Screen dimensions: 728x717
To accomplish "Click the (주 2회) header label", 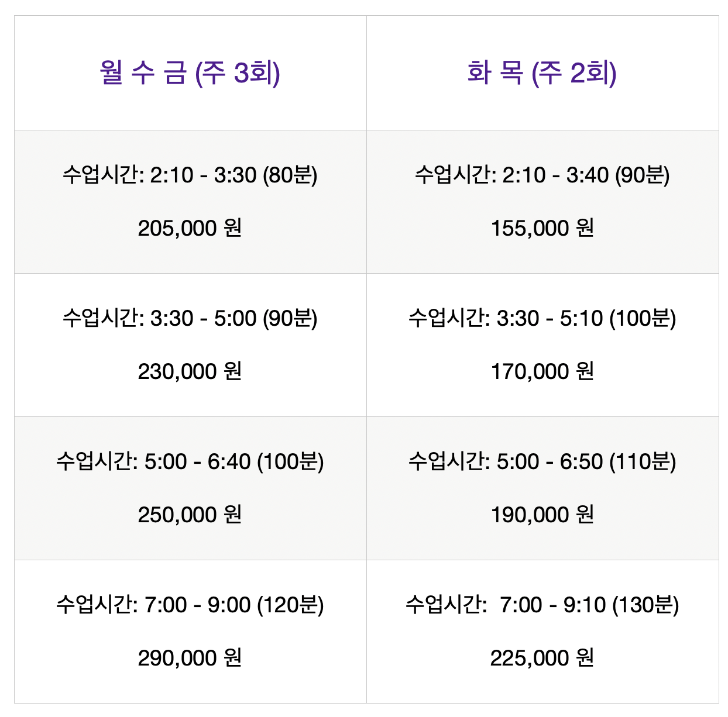I will 574,73.
